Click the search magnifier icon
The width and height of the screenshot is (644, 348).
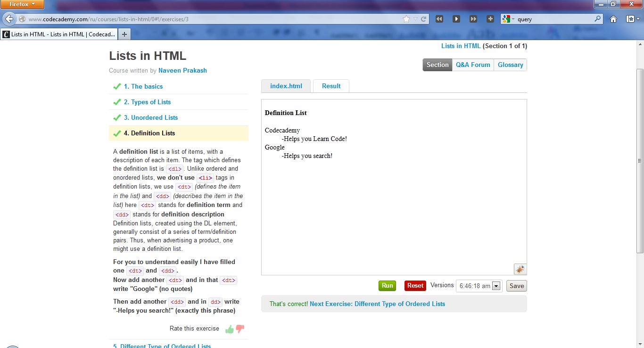point(598,19)
